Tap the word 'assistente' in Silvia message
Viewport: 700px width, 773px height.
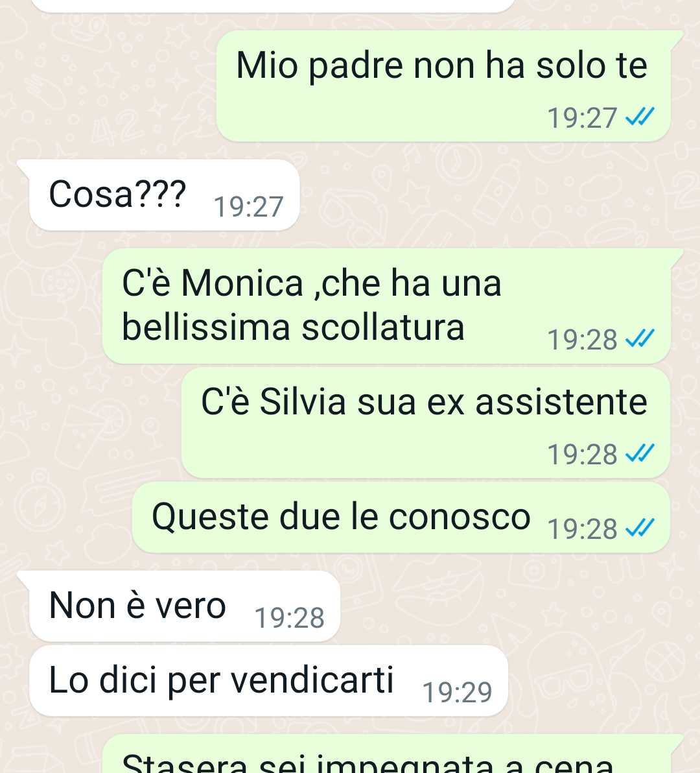click(x=561, y=401)
